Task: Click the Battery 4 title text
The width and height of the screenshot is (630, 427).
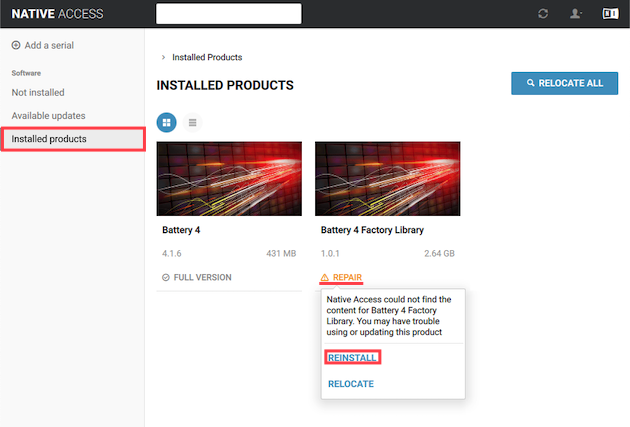Action: tap(181, 230)
